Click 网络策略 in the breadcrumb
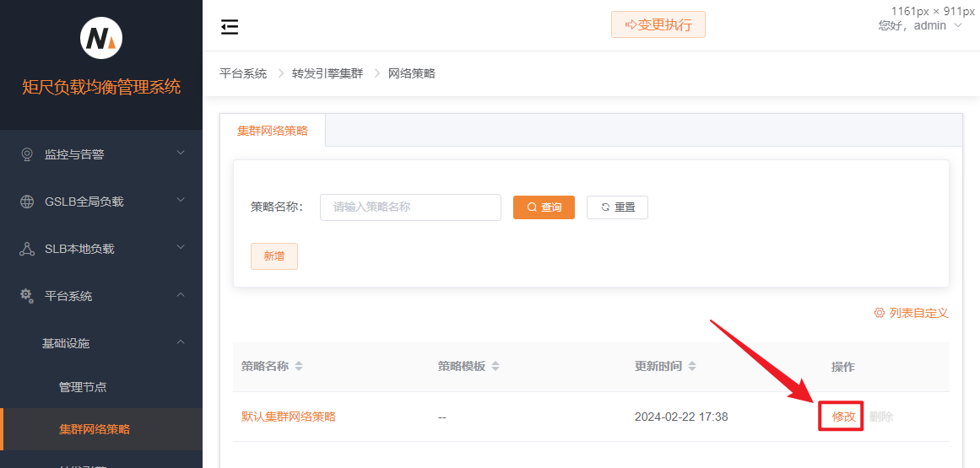Viewport: 980px width, 468px height. (x=412, y=73)
